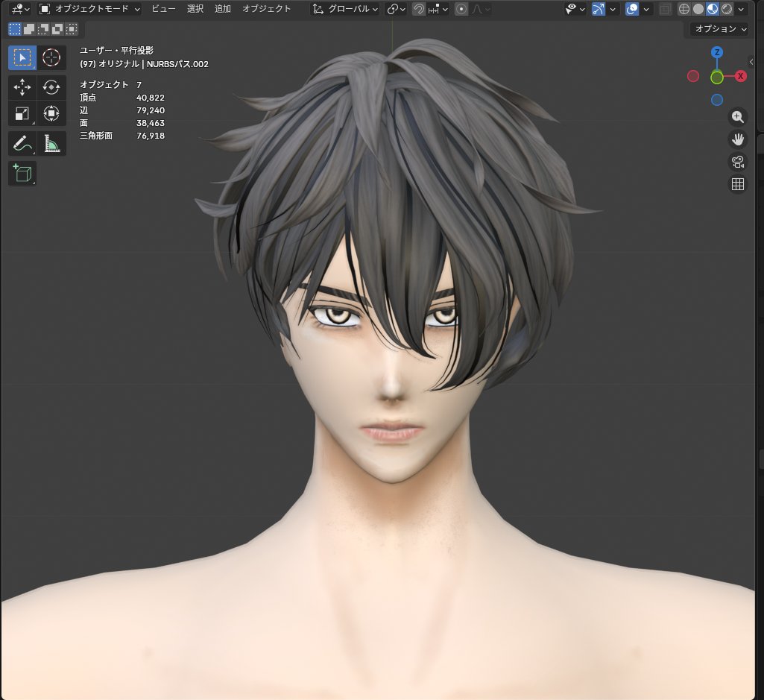Set selection mode to new selection
Image resolution: width=764 pixels, height=700 pixels.
pos(15,29)
